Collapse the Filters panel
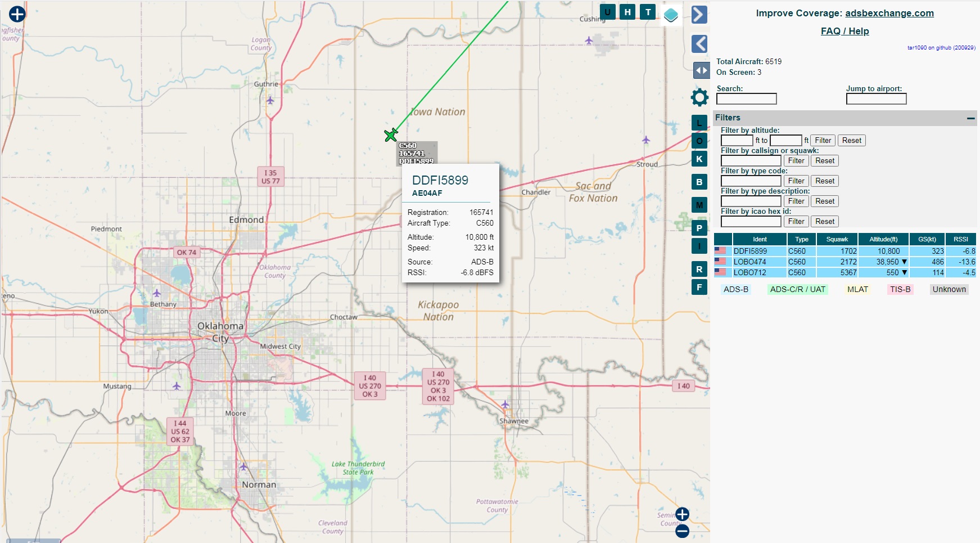The image size is (980, 543). [970, 118]
